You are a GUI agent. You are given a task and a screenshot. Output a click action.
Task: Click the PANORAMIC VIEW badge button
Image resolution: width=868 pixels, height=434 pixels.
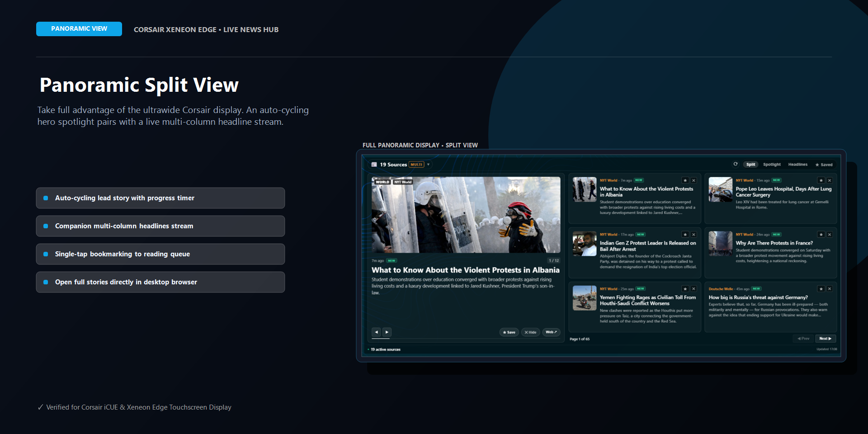79,29
